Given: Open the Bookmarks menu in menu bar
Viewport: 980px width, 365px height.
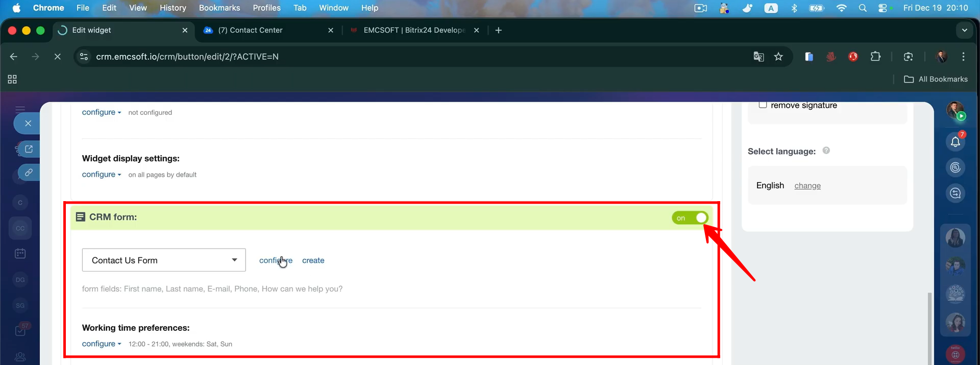Looking at the screenshot, I should [x=219, y=8].
